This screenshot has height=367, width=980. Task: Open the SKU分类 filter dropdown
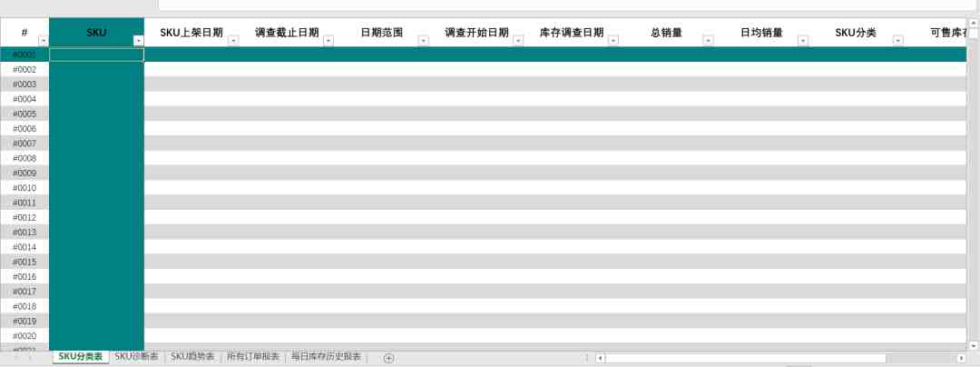pos(898,41)
